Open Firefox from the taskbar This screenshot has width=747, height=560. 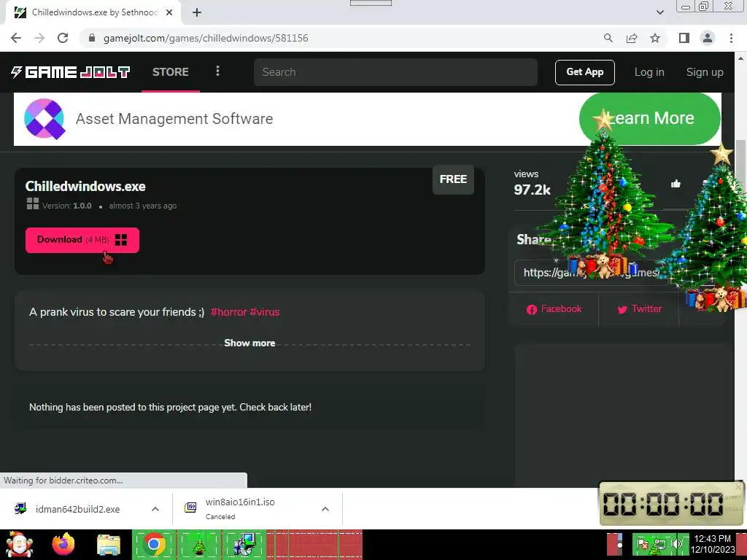[63, 544]
